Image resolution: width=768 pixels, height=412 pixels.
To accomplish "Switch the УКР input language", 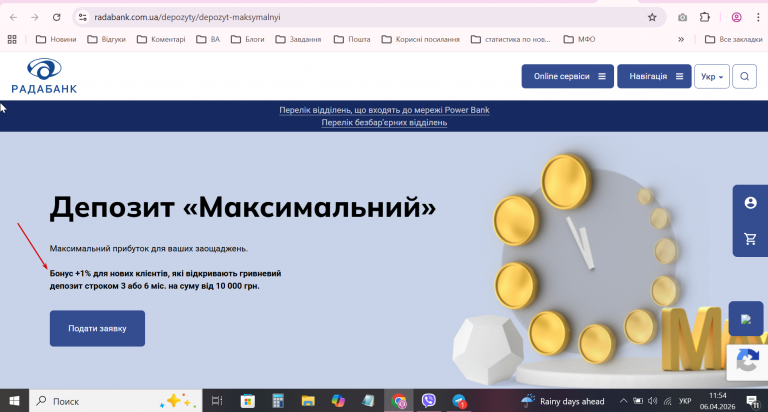I will [x=685, y=401].
